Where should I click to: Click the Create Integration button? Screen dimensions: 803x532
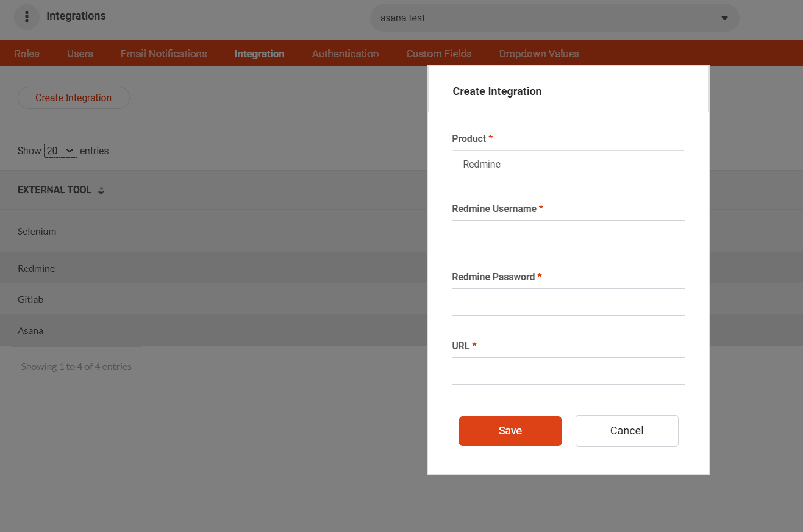(x=74, y=98)
